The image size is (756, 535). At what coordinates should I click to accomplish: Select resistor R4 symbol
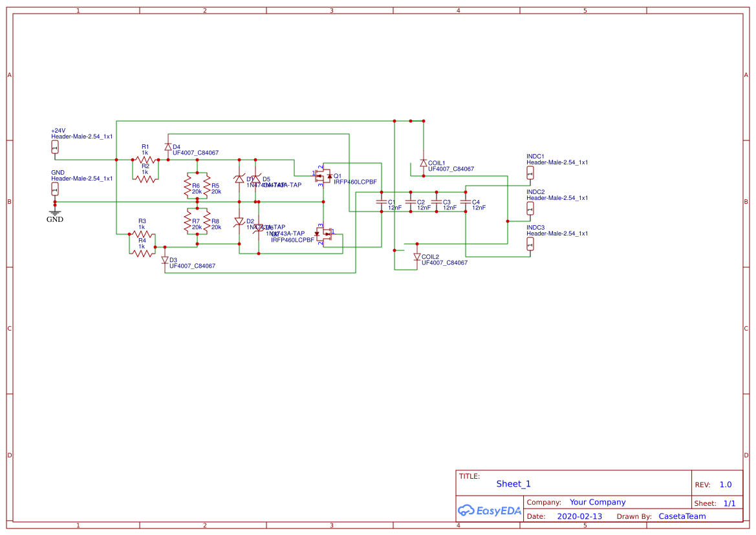(142, 253)
